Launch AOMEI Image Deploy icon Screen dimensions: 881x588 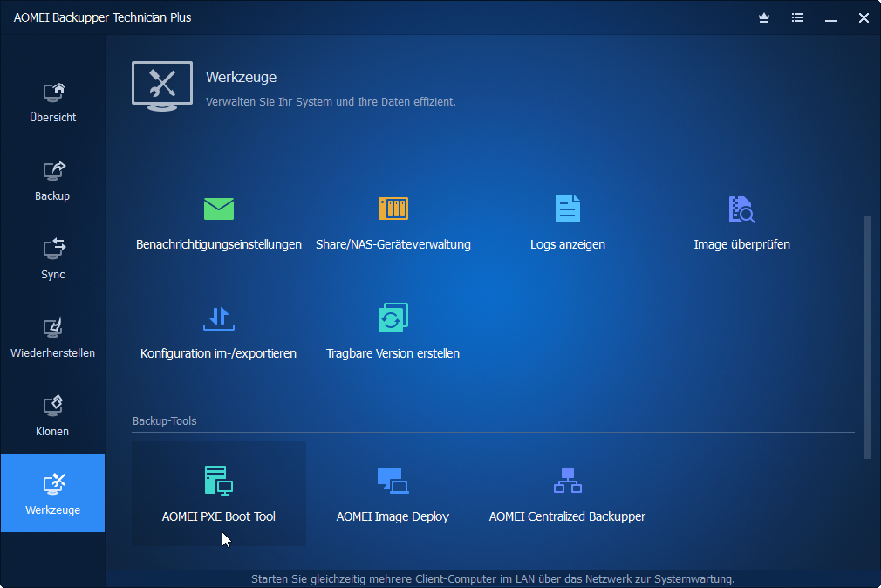(x=393, y=481)
